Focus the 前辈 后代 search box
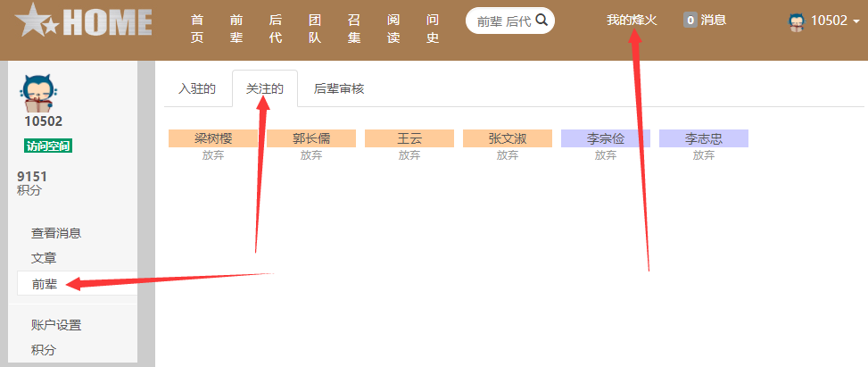 (x=501, y=21)
